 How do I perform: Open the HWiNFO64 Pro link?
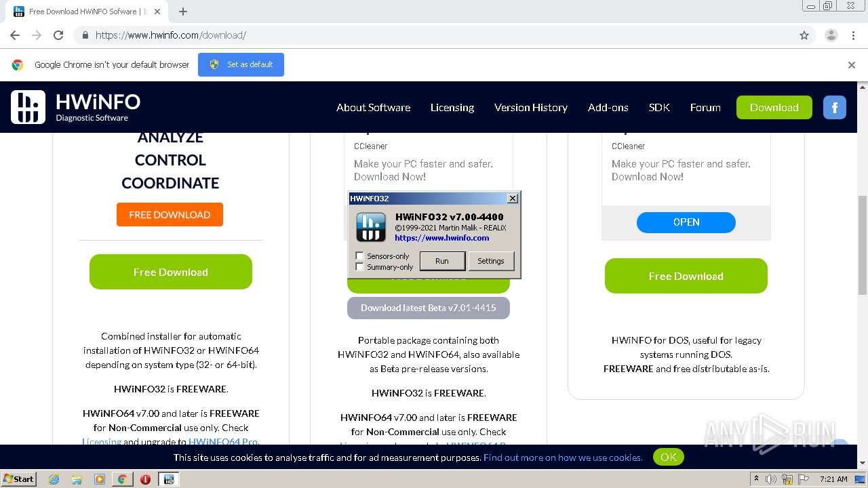[x=223, y=442]
